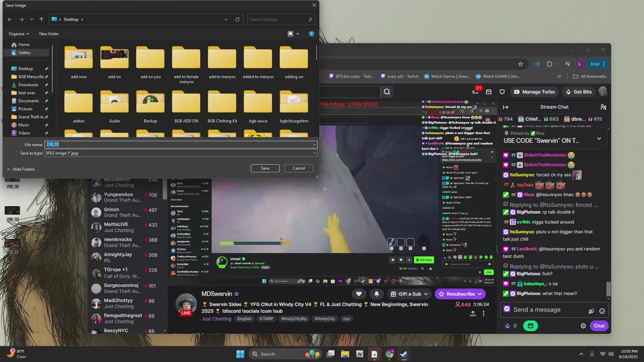
Task: Open the Save as type combo box
Action: click(x=181, y=153)
